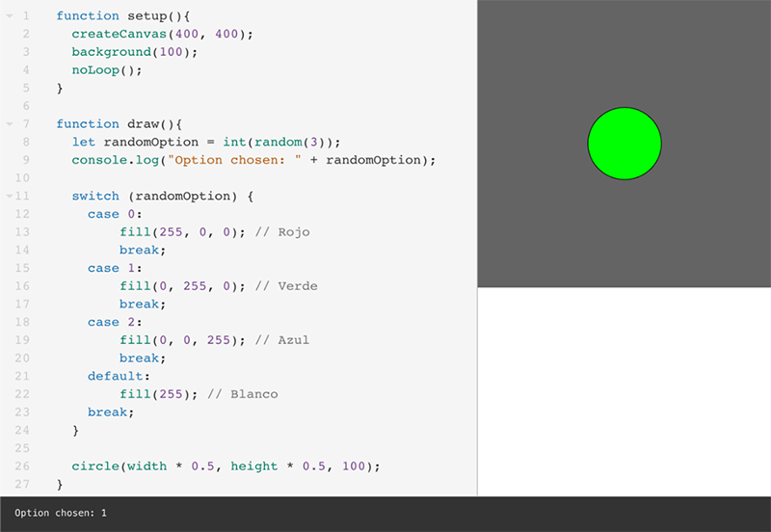This screenshot has width=771, height=532.
Task: Click the fill(255) call
Action: (158, 394)
